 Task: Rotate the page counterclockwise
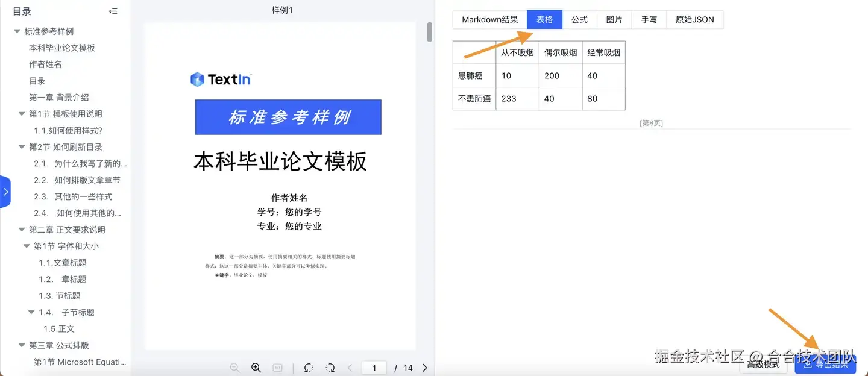(309, 368)
